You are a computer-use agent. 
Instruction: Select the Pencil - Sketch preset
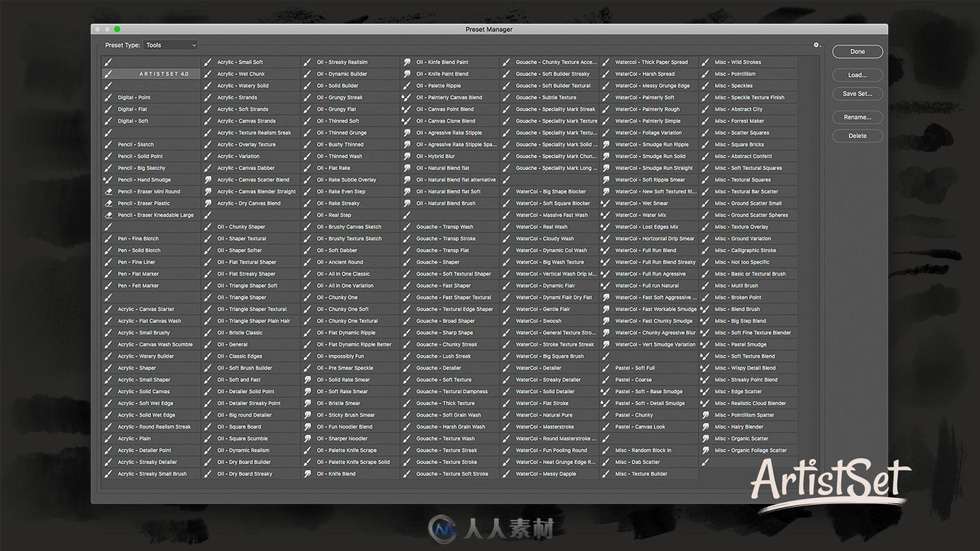point(151,144)
